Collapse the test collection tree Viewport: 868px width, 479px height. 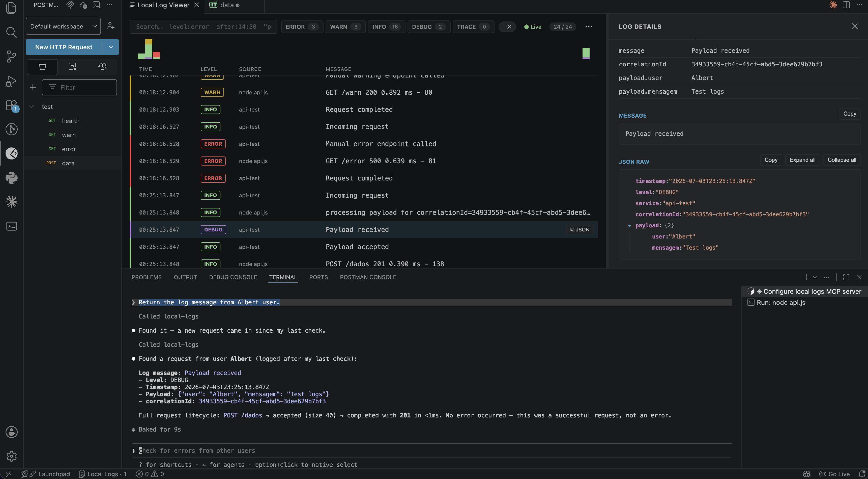[x=32, y=107]
